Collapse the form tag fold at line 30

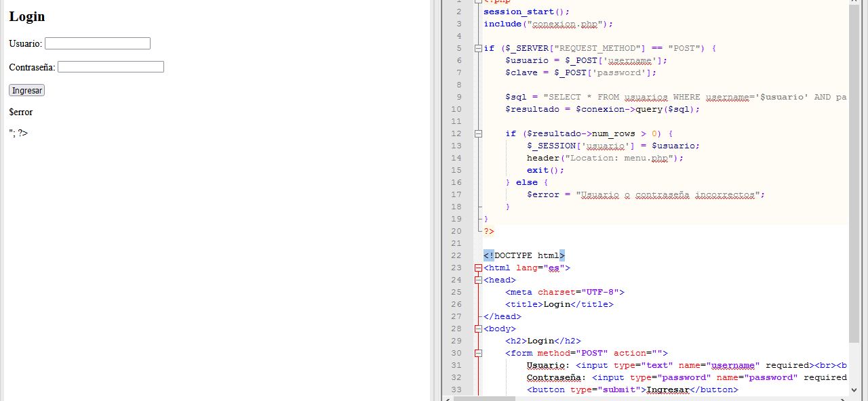pos(479,353)
